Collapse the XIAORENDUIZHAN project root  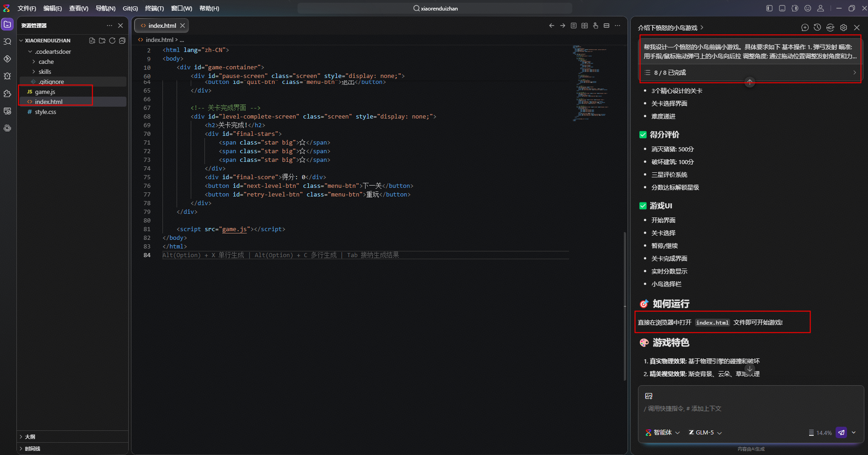21,41
